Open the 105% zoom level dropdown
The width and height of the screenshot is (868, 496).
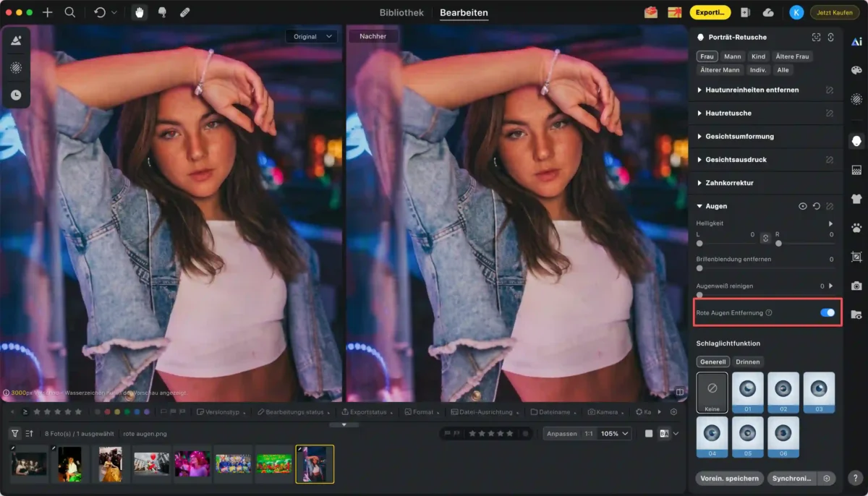614,433
